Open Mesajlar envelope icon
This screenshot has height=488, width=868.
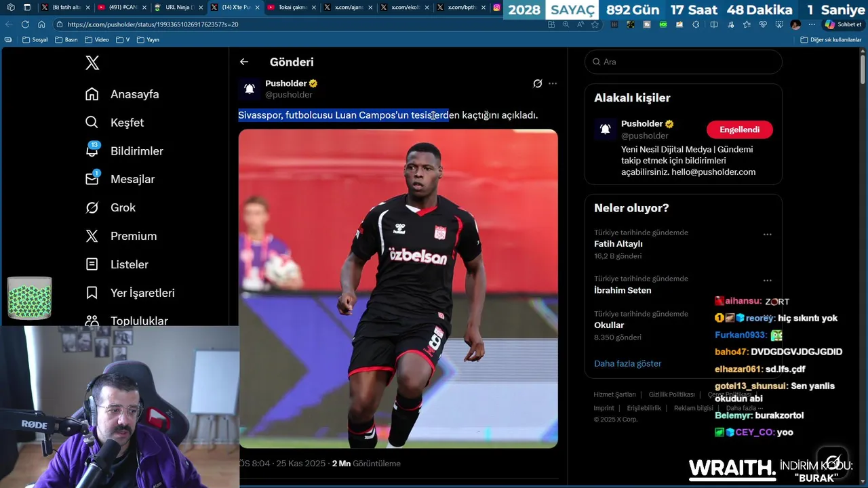(92, 179)
